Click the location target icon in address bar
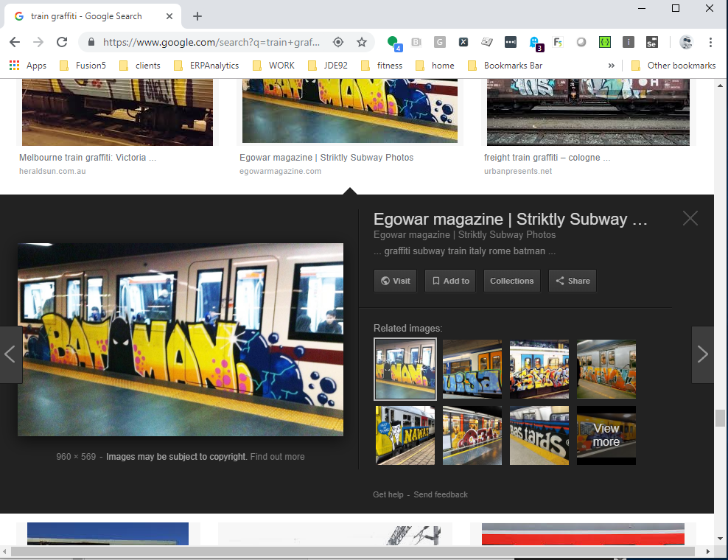 338,42
